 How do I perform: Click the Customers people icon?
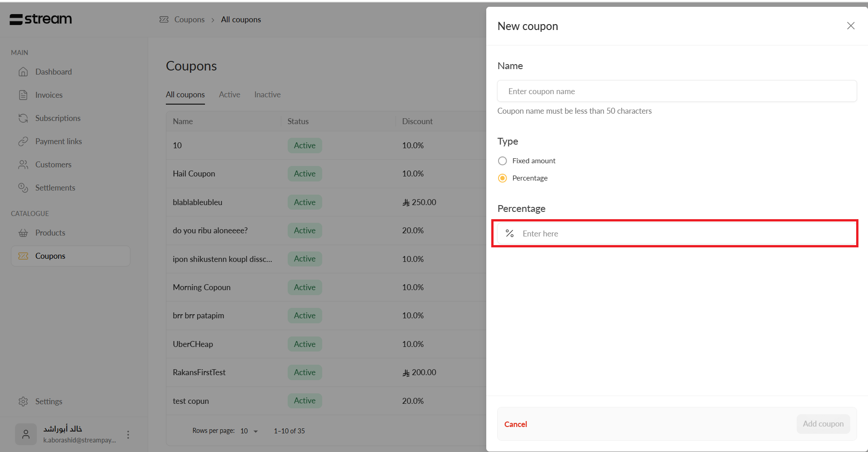coord(23,165)
